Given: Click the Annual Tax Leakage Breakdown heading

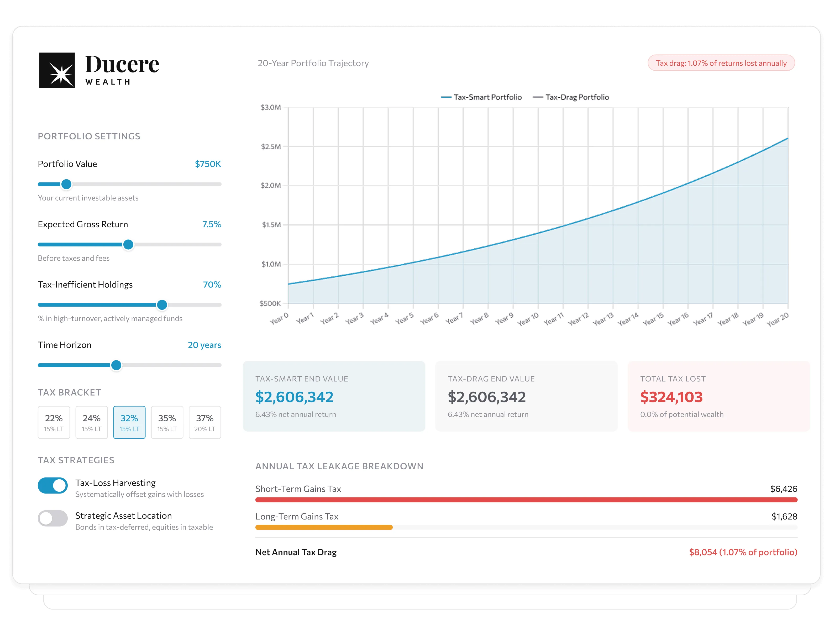Looking at the screenshot, I should coord(339,466).
